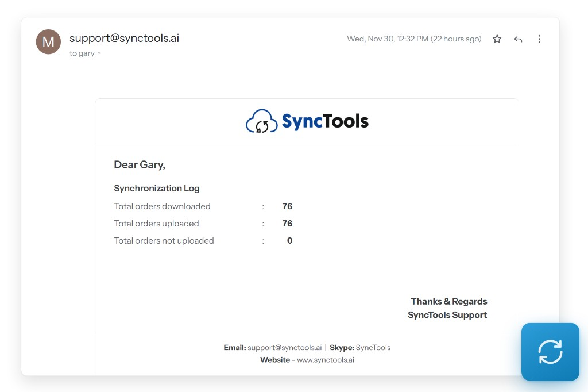Screen dimensions: 588x392
Task: Click the email date 'Wed, Nov 30, 12:32 PM'
Action: (388, 39)
